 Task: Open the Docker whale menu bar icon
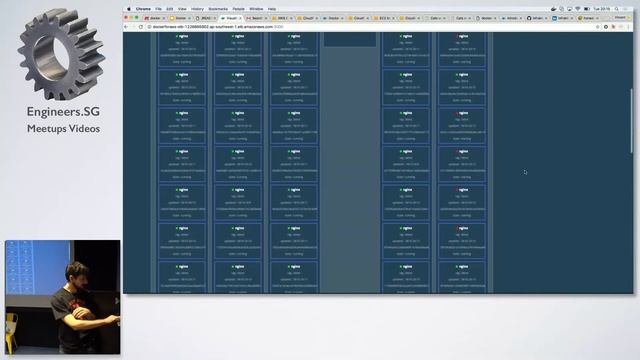[x=553, y=9]
